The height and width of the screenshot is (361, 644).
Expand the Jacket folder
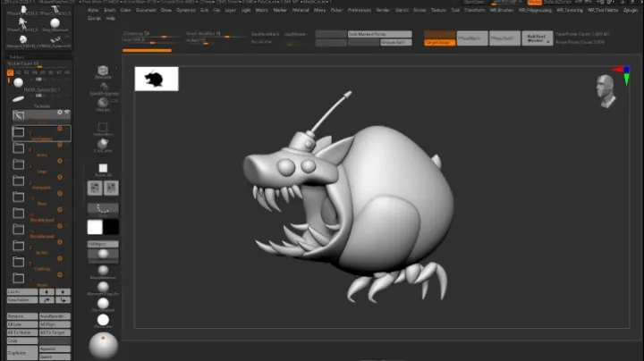(18, 246)
